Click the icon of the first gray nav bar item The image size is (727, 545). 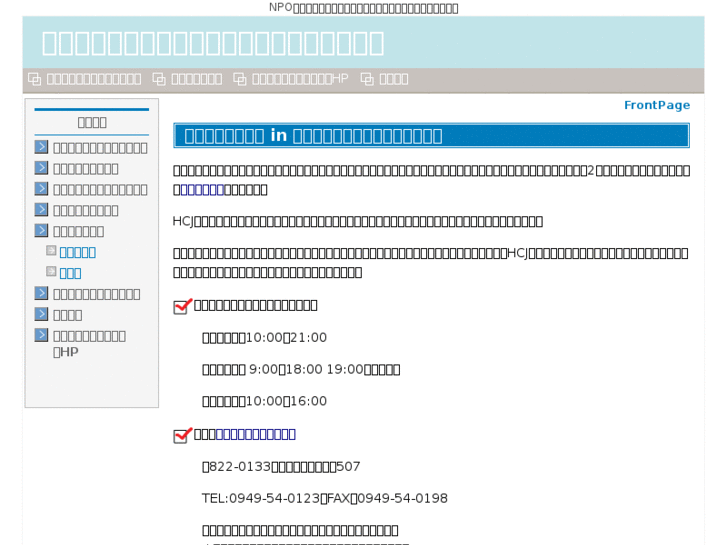34,79
